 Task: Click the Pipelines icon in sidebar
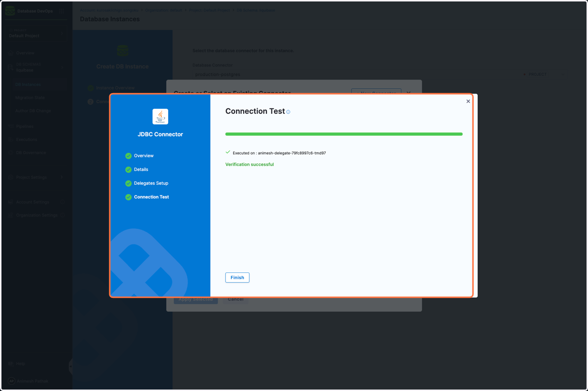[x=10, y=126]
